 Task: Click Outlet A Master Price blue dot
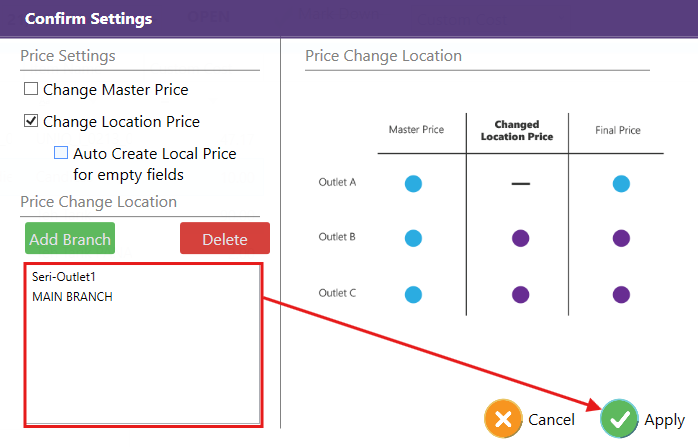click(x=413, y=183)
